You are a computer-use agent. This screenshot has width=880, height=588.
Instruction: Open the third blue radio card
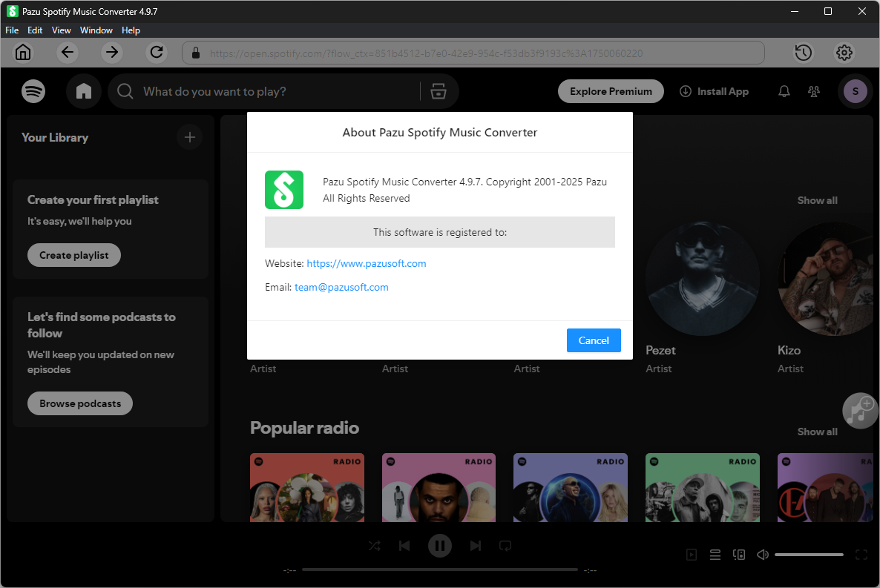coord(571,488)
